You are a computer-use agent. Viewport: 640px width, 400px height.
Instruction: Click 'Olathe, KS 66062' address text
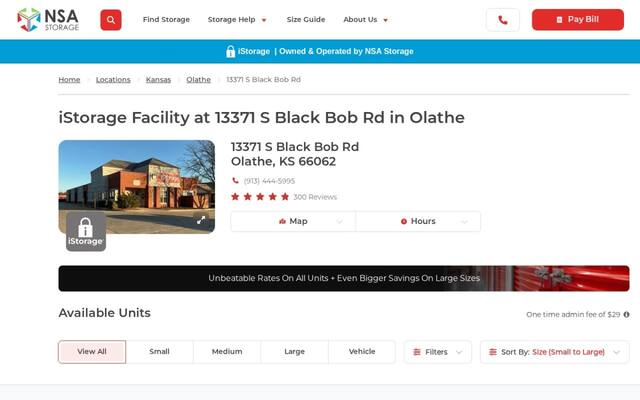[x=283, y=162]
